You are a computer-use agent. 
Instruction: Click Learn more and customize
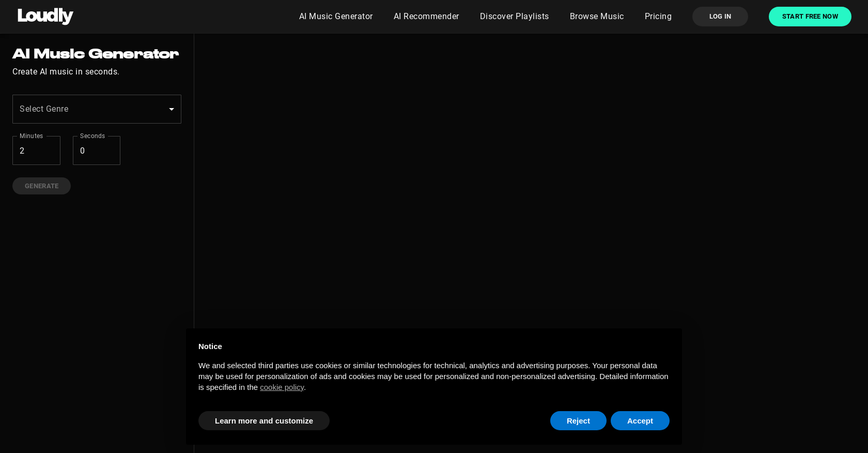[x=263, y=421]
